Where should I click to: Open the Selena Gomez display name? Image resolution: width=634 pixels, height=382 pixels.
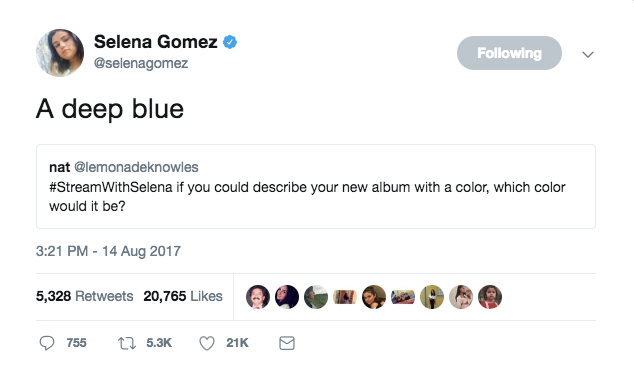tap(156, 42)
